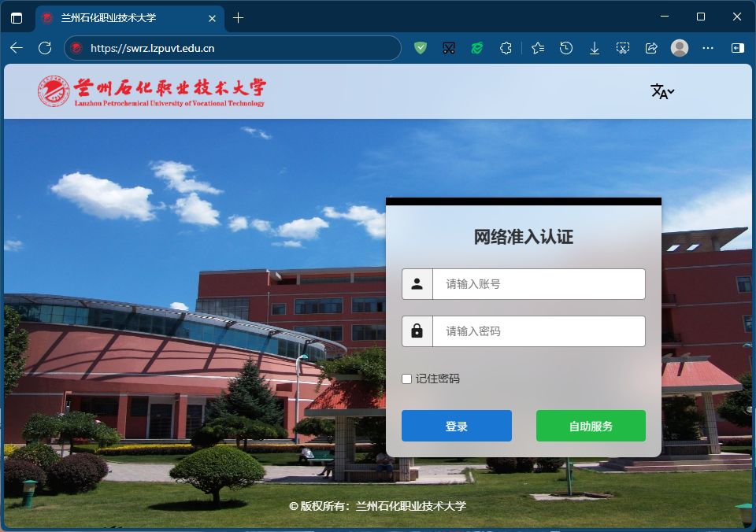The width and height of the screenshot is (756, 532).
Task: Toggle the browser sidebar icon
Action: click(x=738, y=48)
